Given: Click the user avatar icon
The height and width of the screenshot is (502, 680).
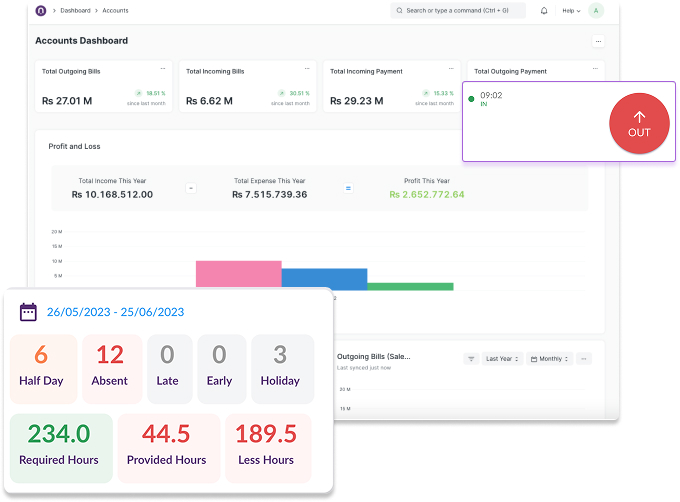Looking at the screenshot, I should tap(596, 11).
